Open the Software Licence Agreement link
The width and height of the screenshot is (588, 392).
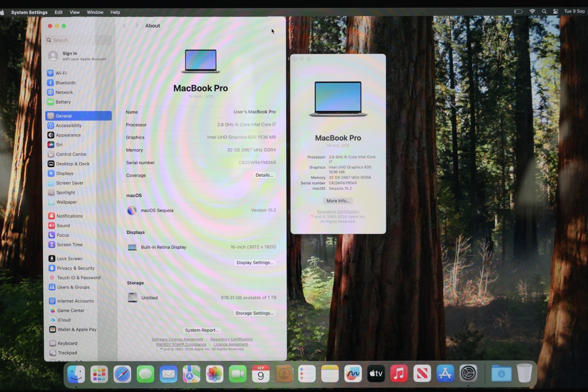point(177,339)
